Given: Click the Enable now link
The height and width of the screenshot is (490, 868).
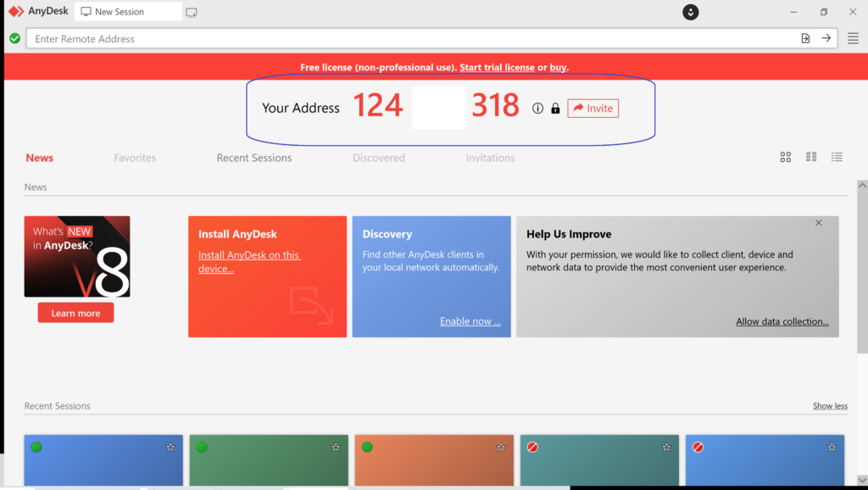Looking at the screenshot, I should coord(470,321).
